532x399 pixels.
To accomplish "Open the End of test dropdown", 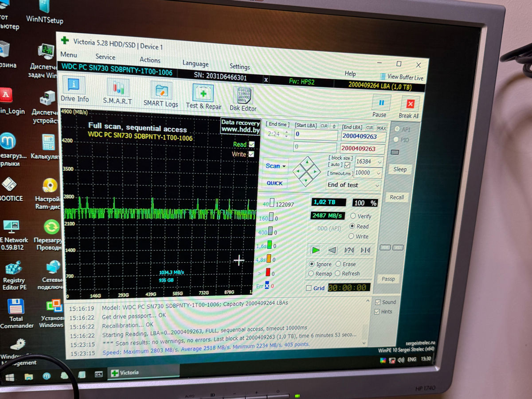I will (377, 185).
